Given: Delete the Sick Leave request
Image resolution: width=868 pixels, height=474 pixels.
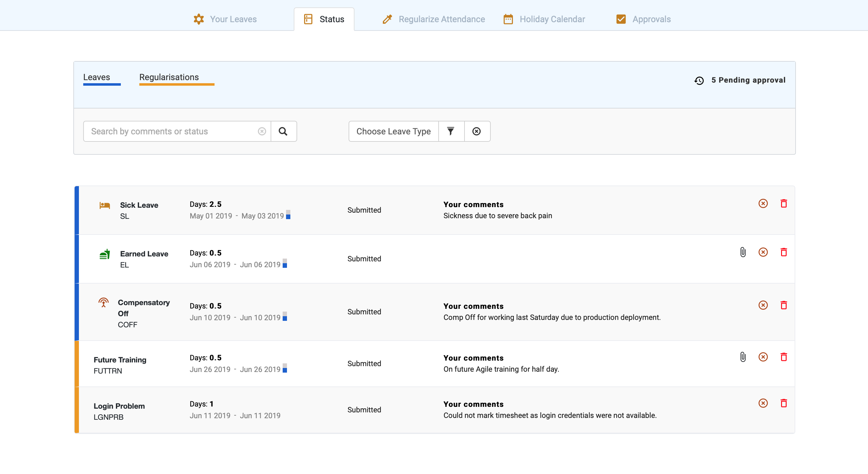Looking at the screenshot, I should (x=784, y=203).
